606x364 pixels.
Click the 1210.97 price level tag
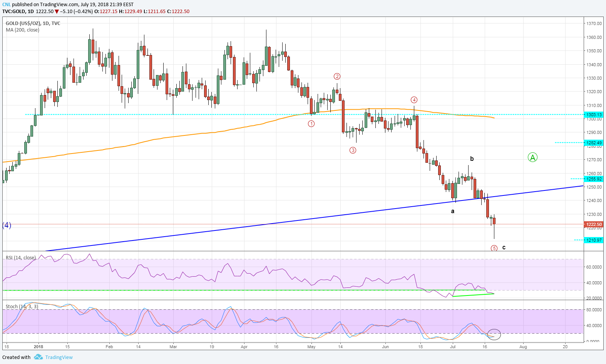594,240
